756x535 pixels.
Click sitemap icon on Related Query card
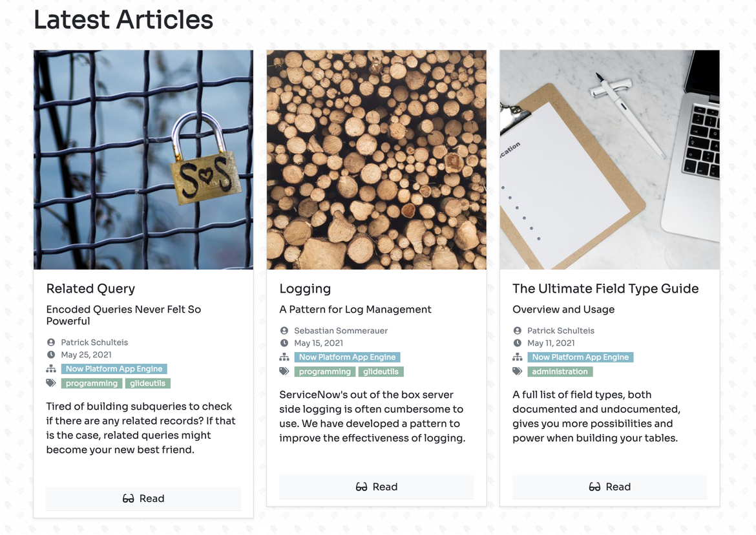pos(51,369)
